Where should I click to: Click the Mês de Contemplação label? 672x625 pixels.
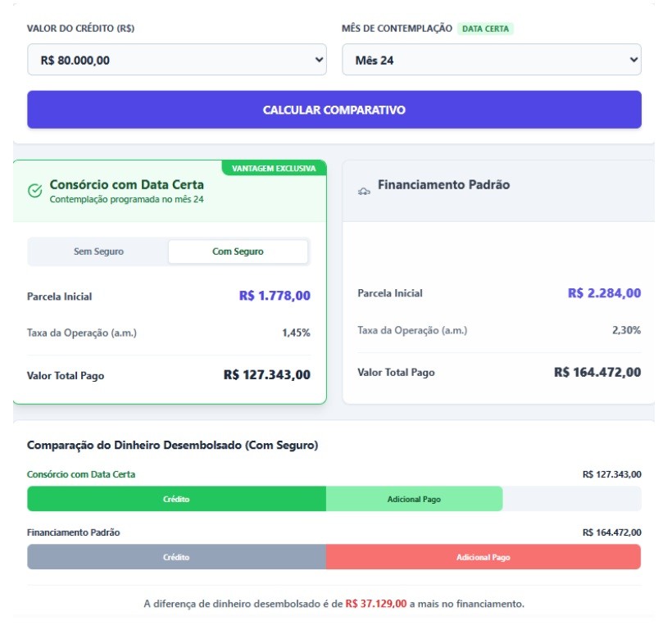click(x=397, y=29)
